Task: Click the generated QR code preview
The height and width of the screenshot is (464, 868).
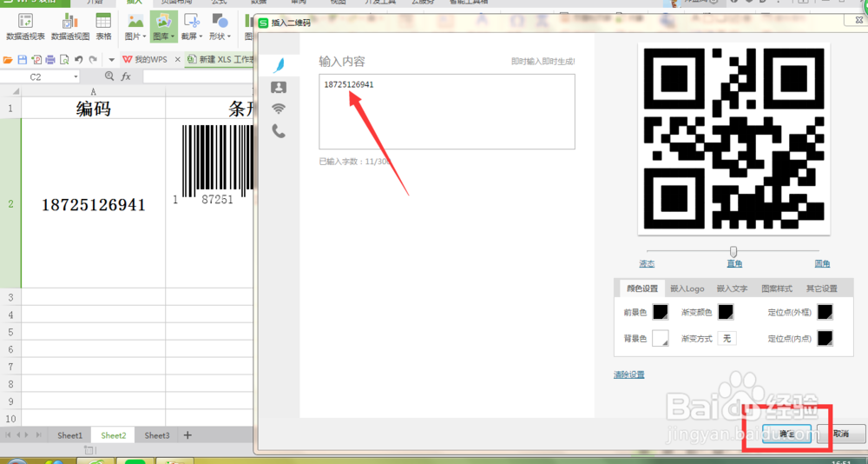Action: pyautogui.click(x=734, y=138)
